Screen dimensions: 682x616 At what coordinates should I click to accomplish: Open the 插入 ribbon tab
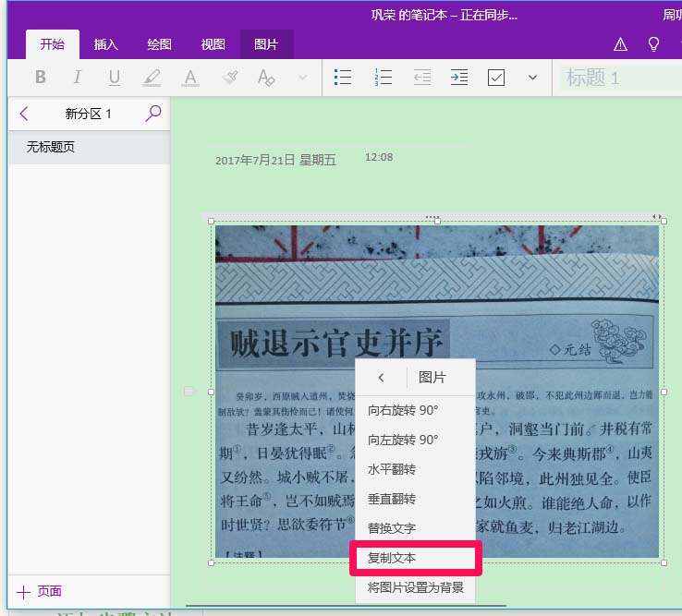pos(106,43)
